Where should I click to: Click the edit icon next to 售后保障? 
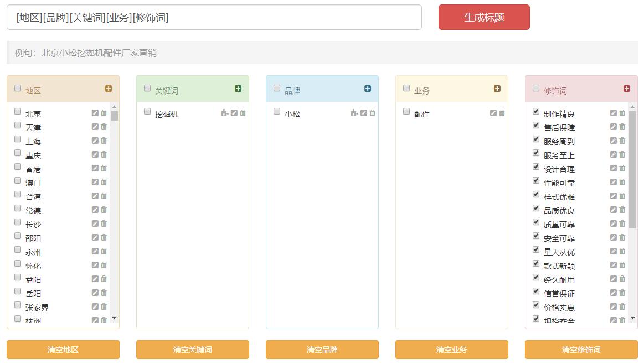[613, 127]
